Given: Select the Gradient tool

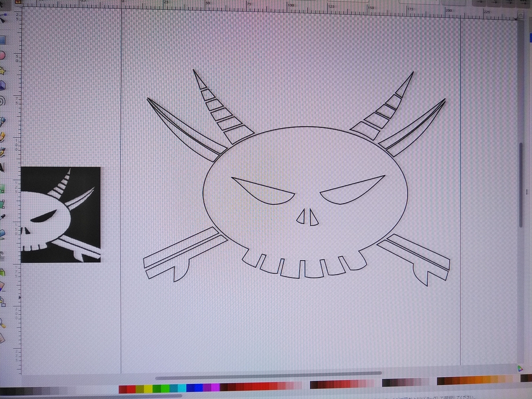Looking at the screenshot, I should click(x=2, y=188).
